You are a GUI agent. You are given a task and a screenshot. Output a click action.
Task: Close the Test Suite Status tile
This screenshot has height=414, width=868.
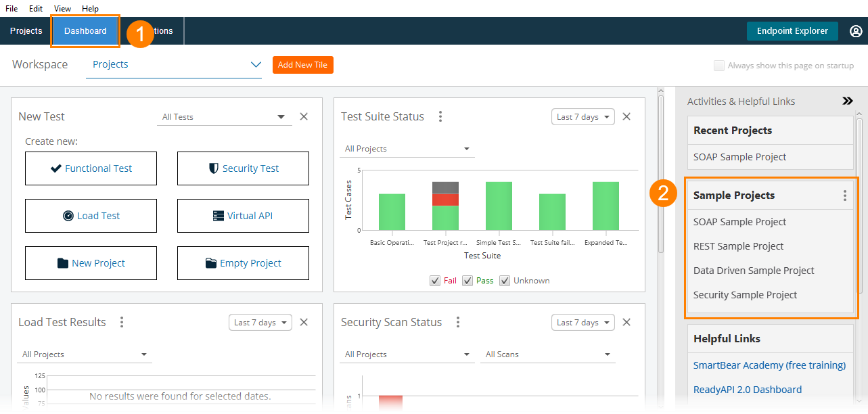point(626,116)
